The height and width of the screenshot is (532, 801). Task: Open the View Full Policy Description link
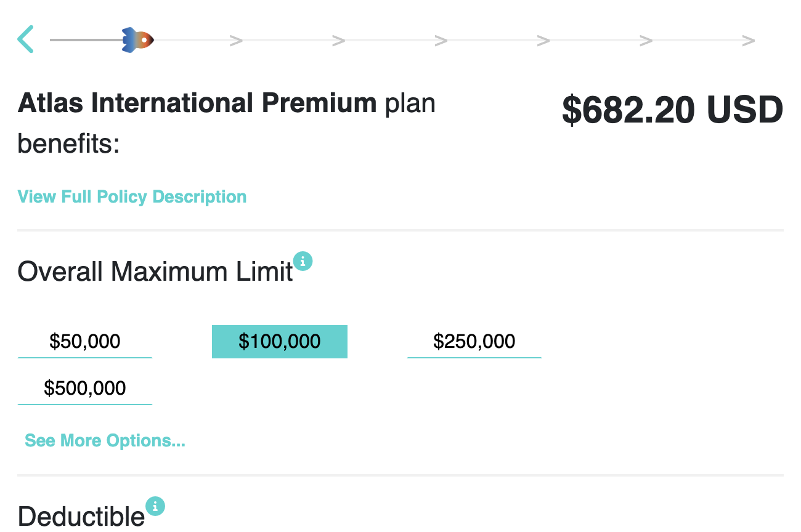pos(132,197)
